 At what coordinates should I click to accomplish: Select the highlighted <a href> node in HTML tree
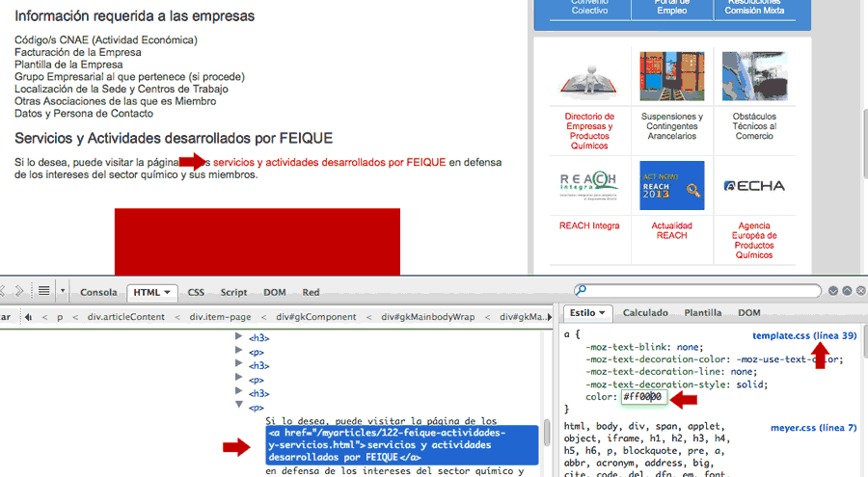(402, 445)
